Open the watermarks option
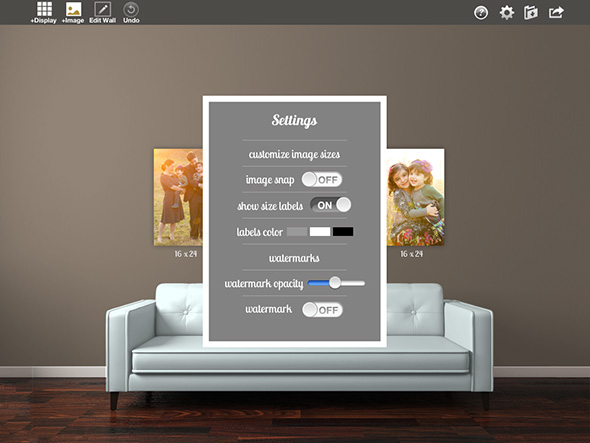Screen dimensions: 590x443 click(x=294, y=258)
